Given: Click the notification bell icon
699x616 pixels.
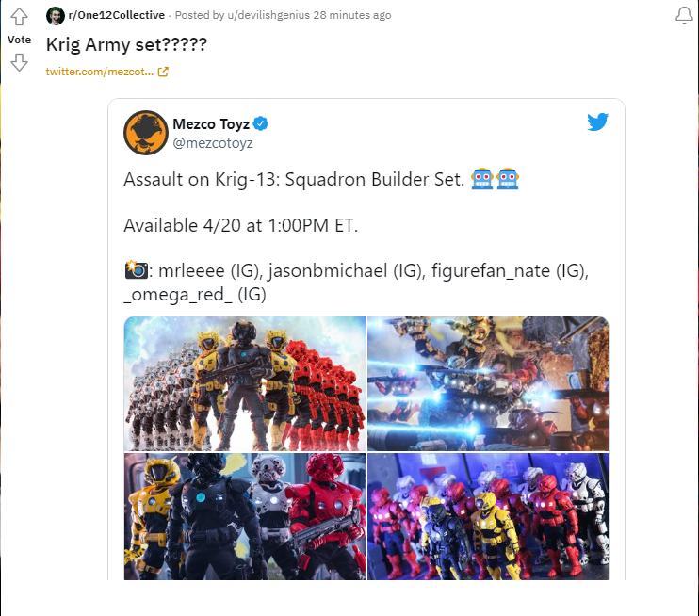Looking at the screenshot, I should click(684, 15).
